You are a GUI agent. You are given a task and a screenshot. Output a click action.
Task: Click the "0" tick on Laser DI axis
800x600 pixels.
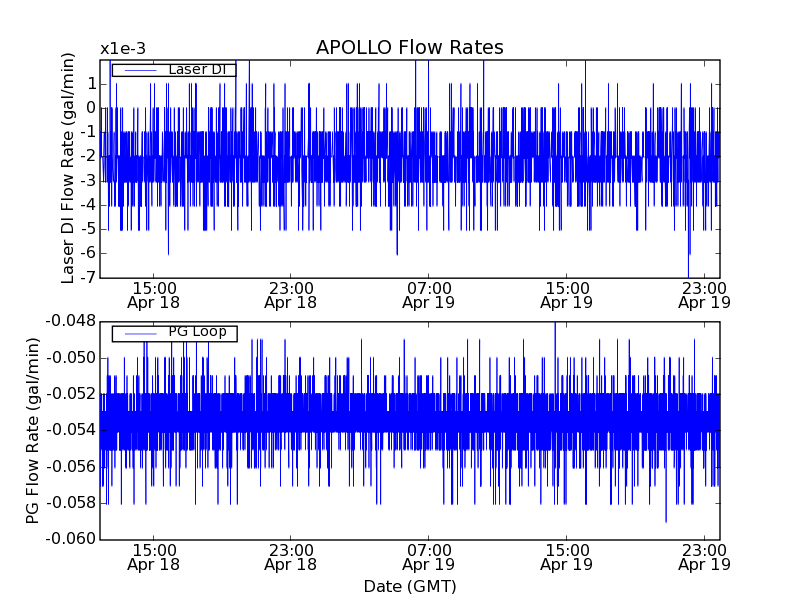tap(91, 108)
